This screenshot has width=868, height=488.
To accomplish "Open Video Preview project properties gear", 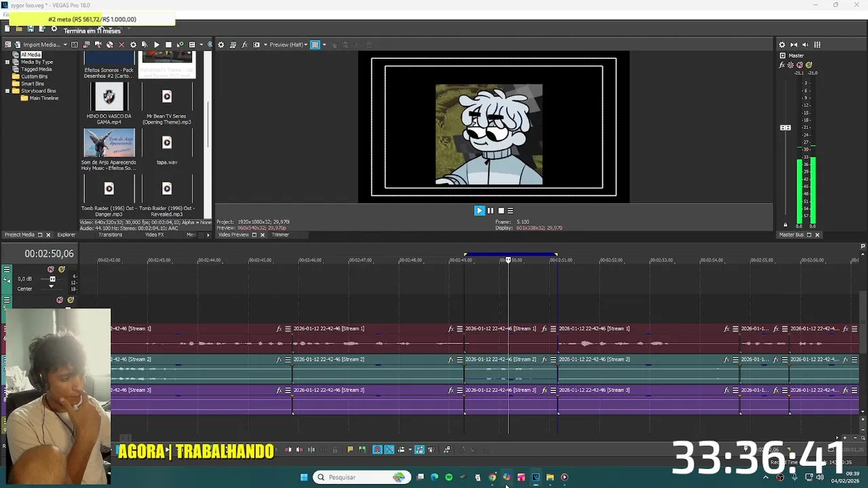I will pos(221,45).
